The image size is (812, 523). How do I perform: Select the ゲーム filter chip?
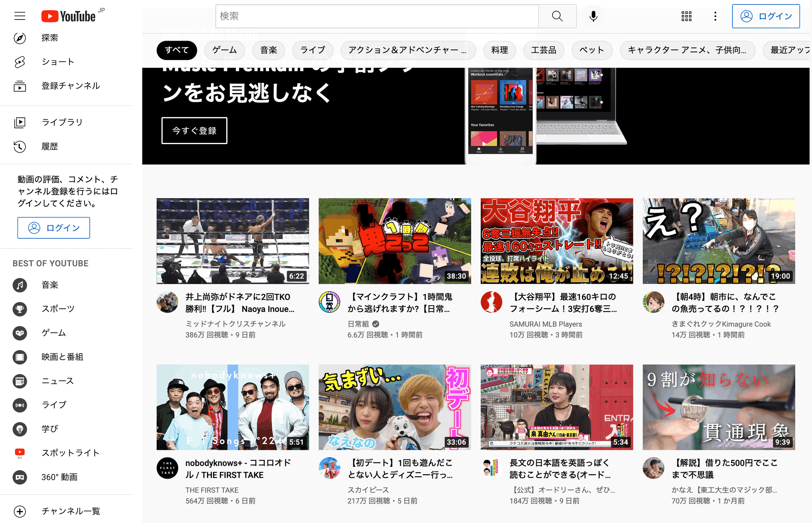(x=225, y=50)
